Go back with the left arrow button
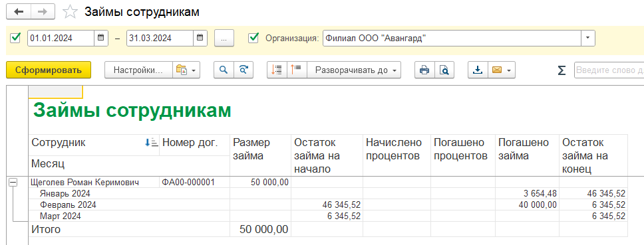 19,12
